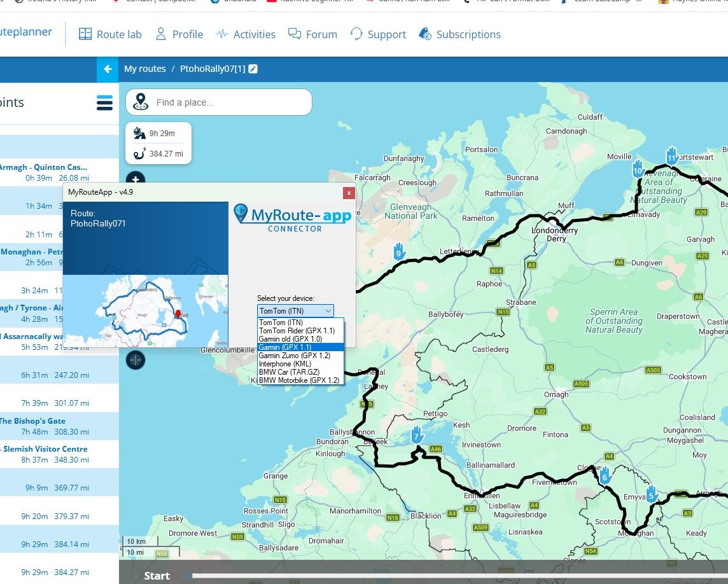Click waypoint 5 marker near Emyvale

tap(652, 494)
